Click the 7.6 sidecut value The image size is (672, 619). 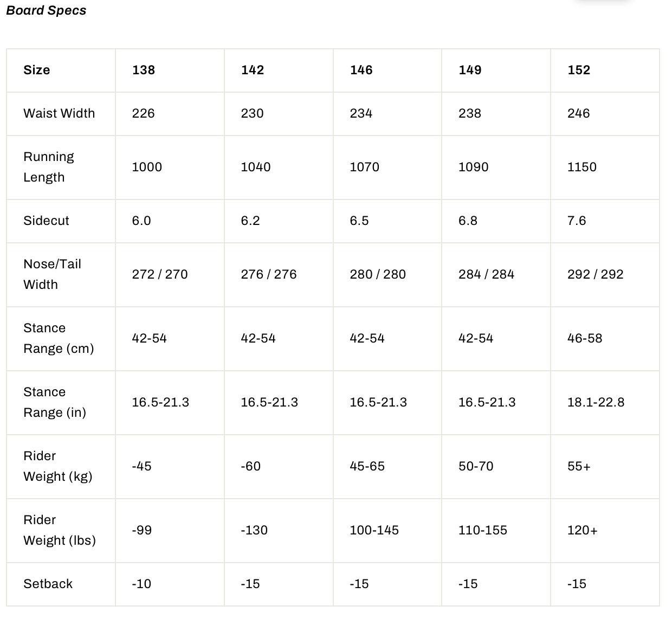point(577,221)
